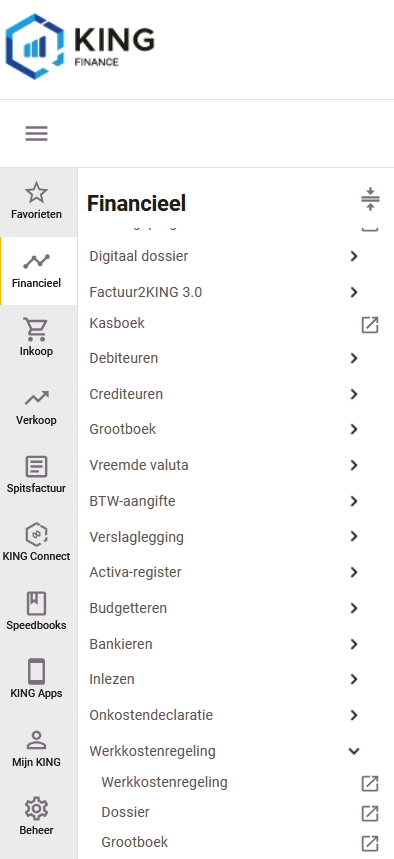Open the Beheer gear icon
Screen dimensions: 394x859
36,809
